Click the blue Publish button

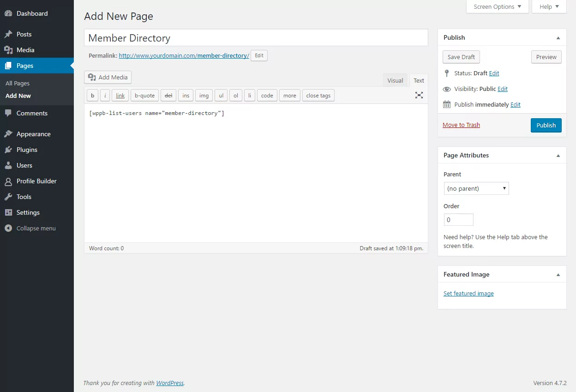[546, 125]
